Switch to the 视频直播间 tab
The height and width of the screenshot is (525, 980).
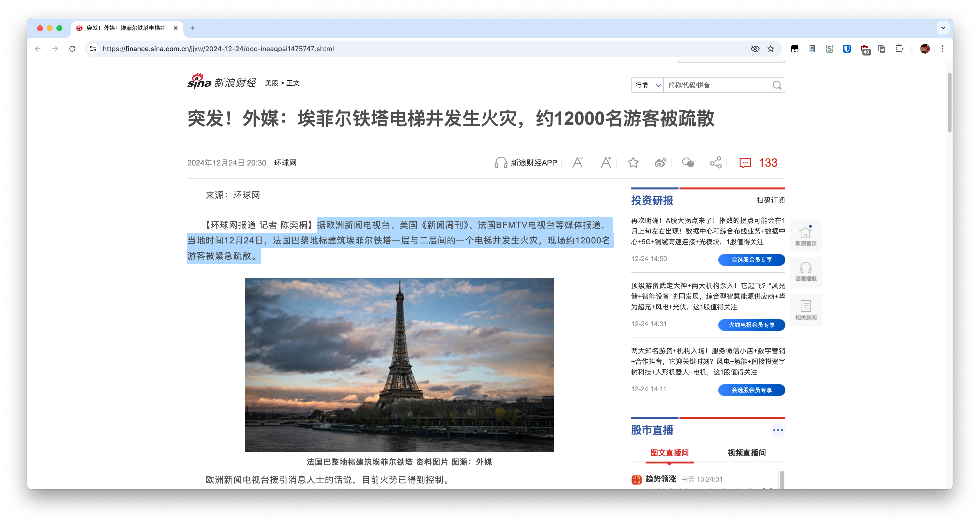click(746, 453)
